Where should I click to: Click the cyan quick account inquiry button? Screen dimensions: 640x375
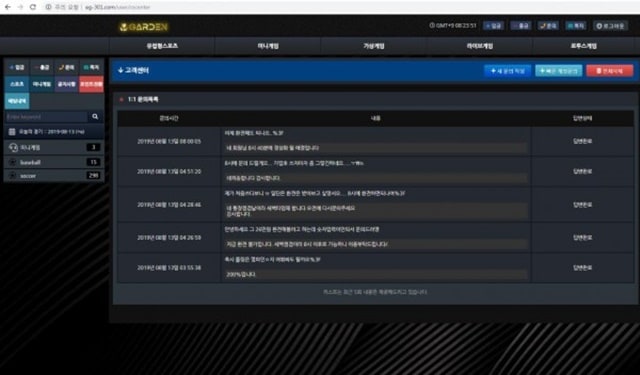click(x=558, y=71)
